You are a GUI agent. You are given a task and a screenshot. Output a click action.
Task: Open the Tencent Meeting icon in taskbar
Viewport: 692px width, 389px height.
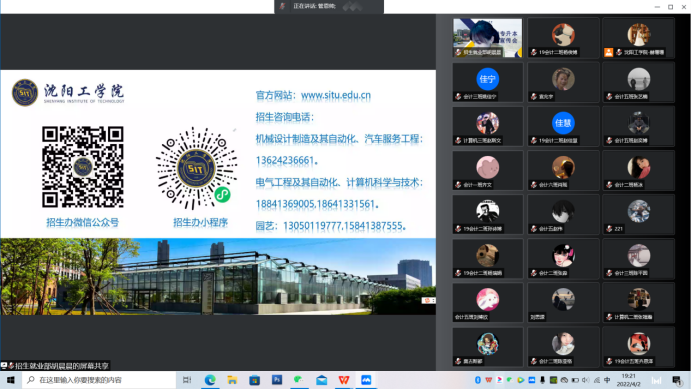click(x=366, y=380)
